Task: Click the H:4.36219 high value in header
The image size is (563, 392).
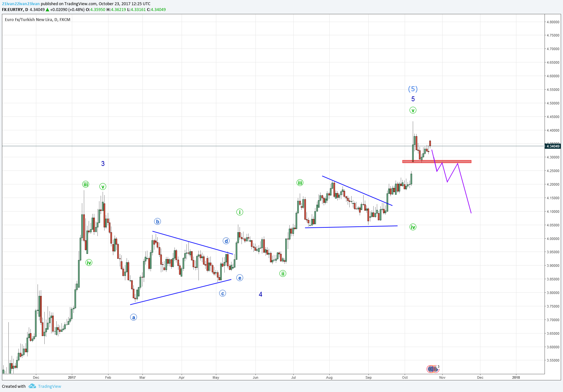Action: pos(116,10)
